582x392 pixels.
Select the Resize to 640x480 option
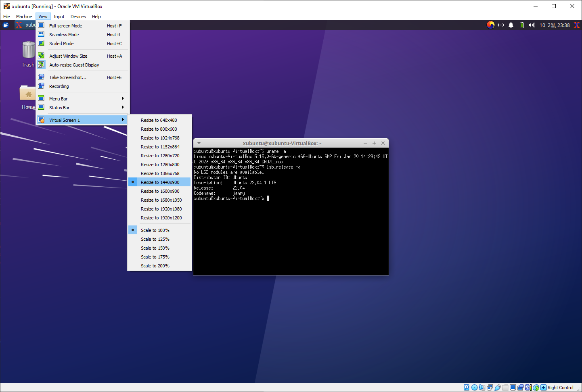[159, 120]
